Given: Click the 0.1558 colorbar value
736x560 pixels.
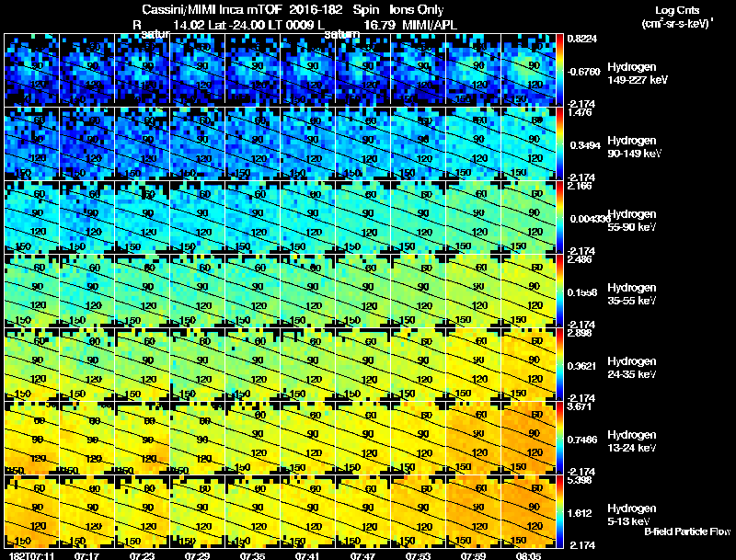Looking at the screenshot, I should (583, 292).
